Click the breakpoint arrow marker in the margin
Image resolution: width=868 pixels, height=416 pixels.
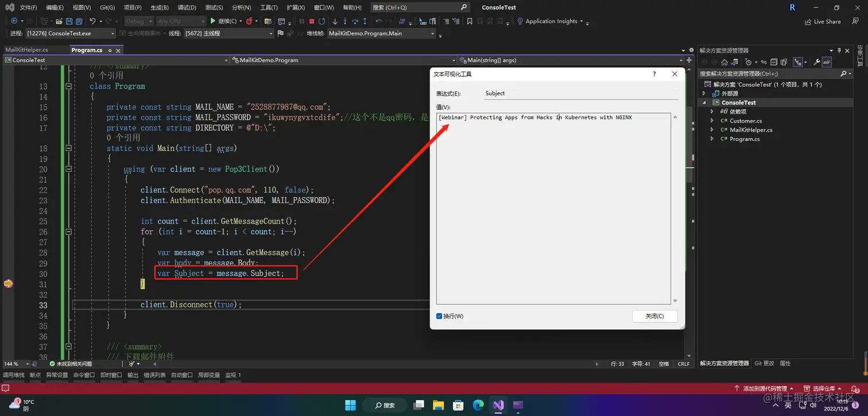(8, 283)
